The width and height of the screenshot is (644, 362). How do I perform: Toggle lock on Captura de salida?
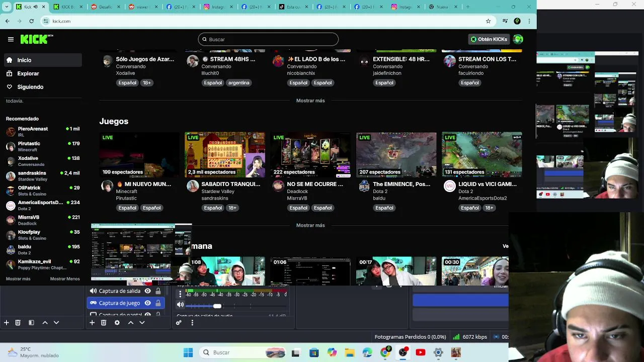(158, 291)
